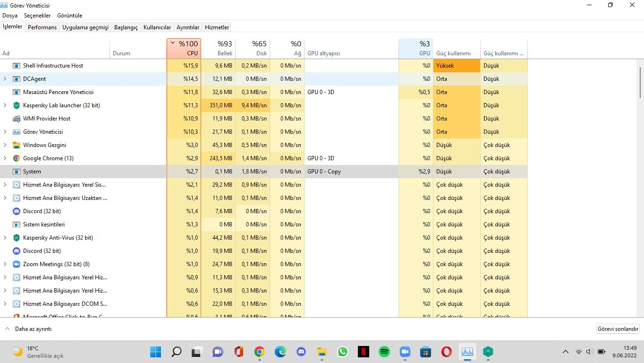The image size is (644, 363).
Task: Sort by the Bellek column header
Action: pos(218,49)
